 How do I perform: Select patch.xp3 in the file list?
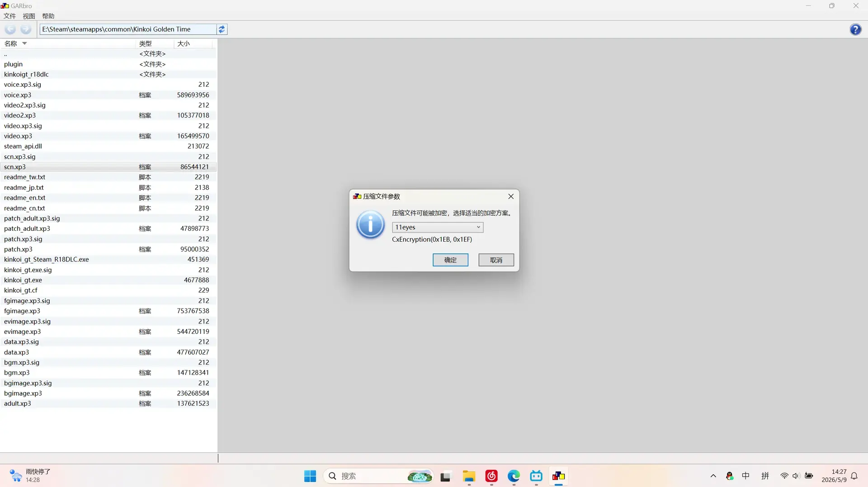108,249
